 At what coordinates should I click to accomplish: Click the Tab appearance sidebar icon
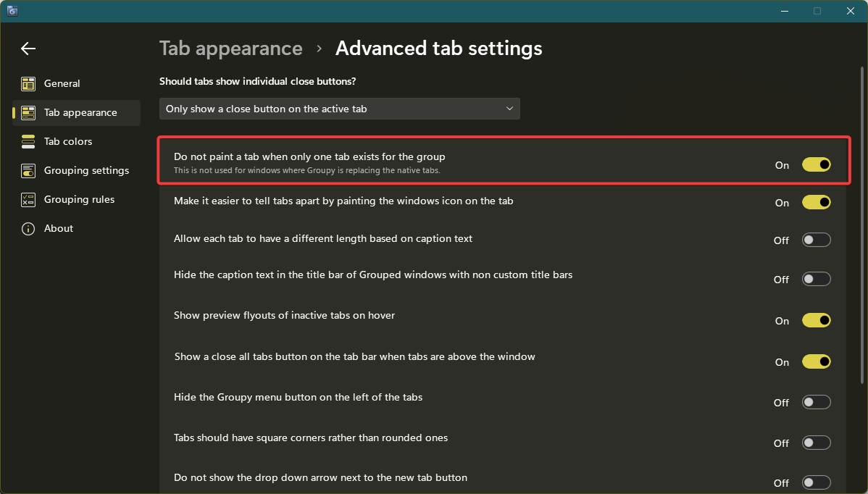click(28, 113)
